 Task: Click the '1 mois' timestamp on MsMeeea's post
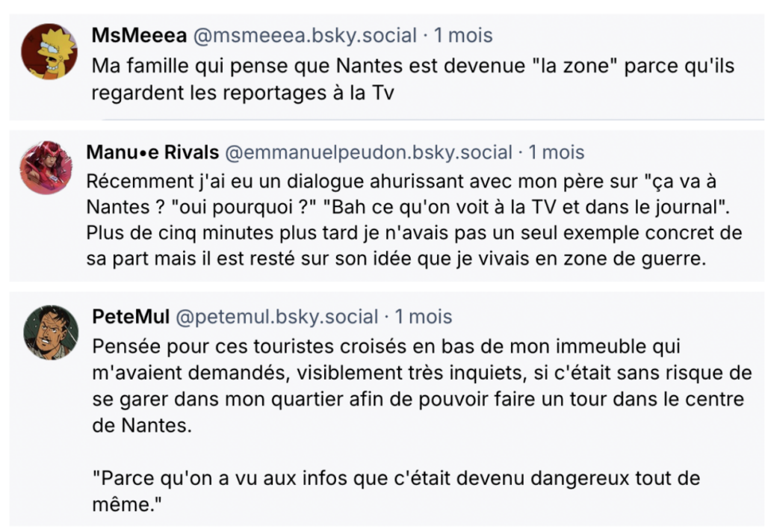(x=463, y=35)
